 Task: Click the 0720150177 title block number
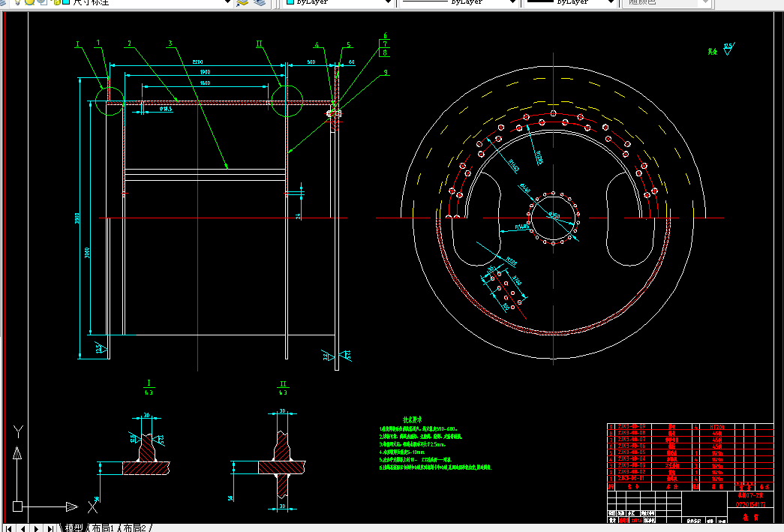pos(750,504)
